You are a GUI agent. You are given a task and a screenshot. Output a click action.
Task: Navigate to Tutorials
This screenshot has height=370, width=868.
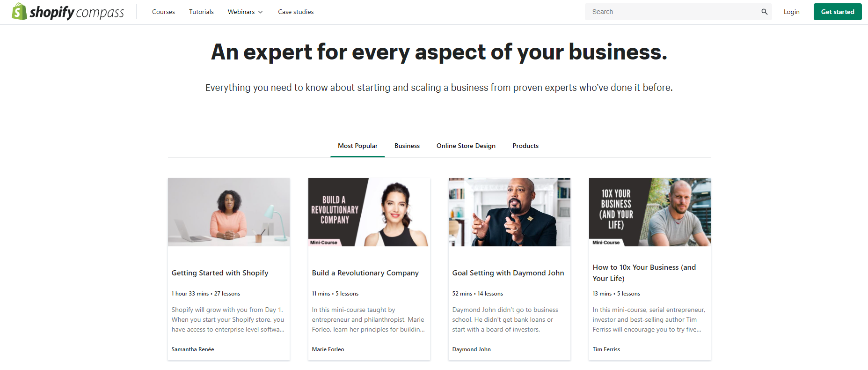[x=201, y=12]
